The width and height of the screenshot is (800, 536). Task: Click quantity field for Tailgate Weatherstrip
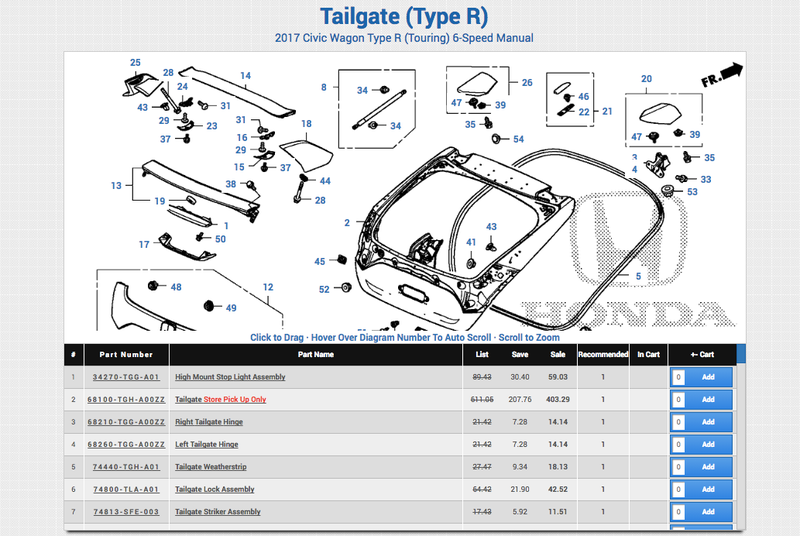(678, 467)
